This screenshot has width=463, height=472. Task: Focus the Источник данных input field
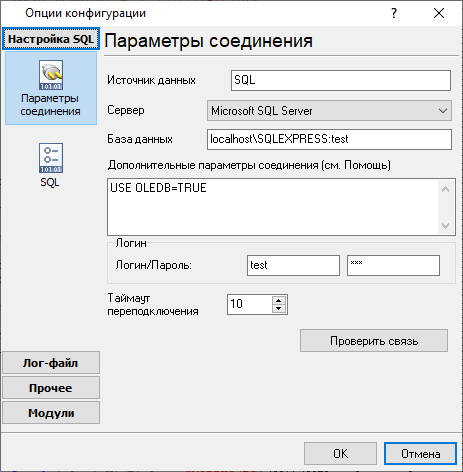click(x=341, y=80)
